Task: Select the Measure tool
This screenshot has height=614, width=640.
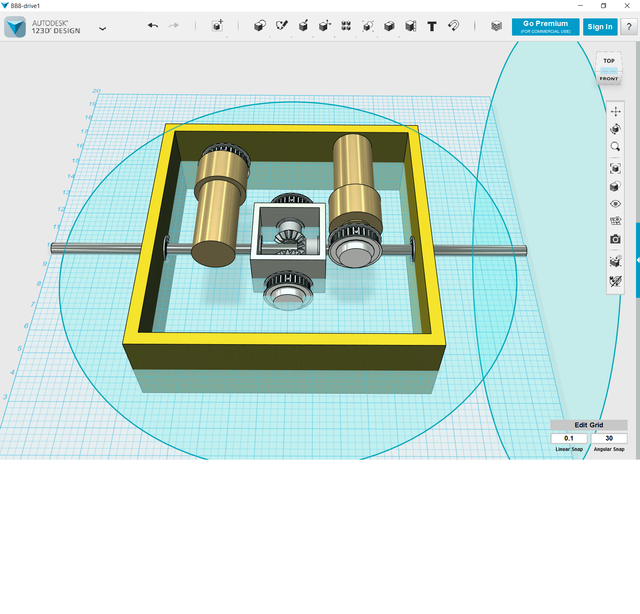Action: (411, 26)
